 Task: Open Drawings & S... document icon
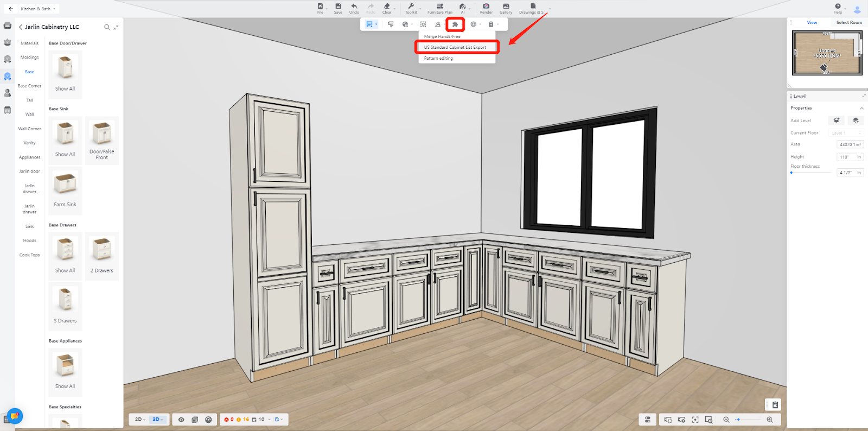point(533,8)
